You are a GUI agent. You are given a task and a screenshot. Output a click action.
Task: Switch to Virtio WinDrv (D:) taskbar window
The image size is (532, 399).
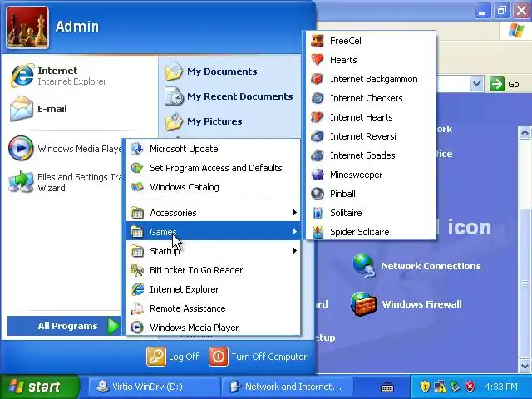tap(153, 387)
